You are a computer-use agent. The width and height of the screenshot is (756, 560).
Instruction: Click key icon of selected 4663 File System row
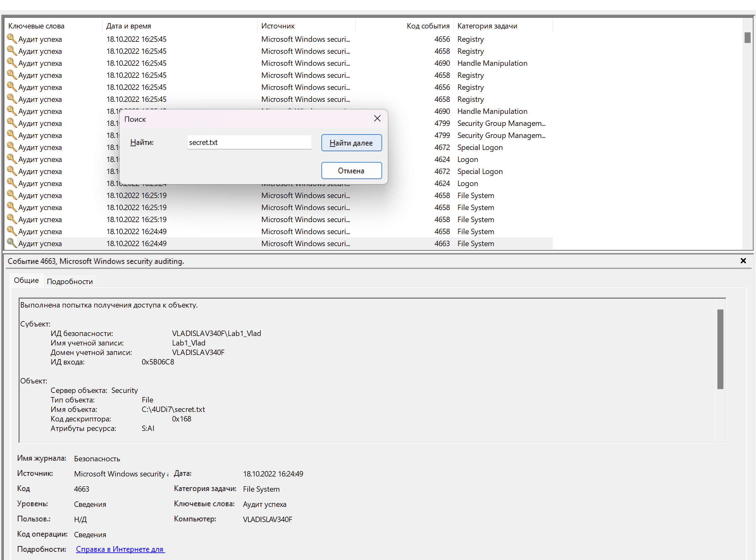pyautogui.click(x=12, y=243)
